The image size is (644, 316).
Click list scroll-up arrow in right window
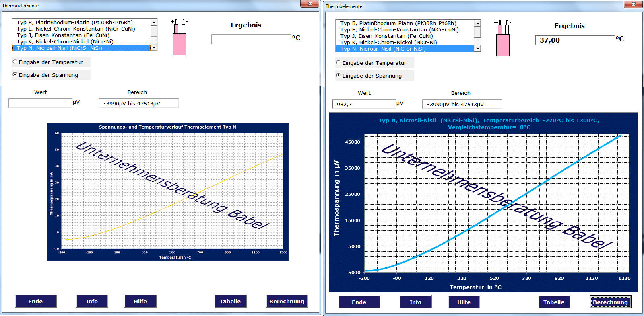click(477, 23)
